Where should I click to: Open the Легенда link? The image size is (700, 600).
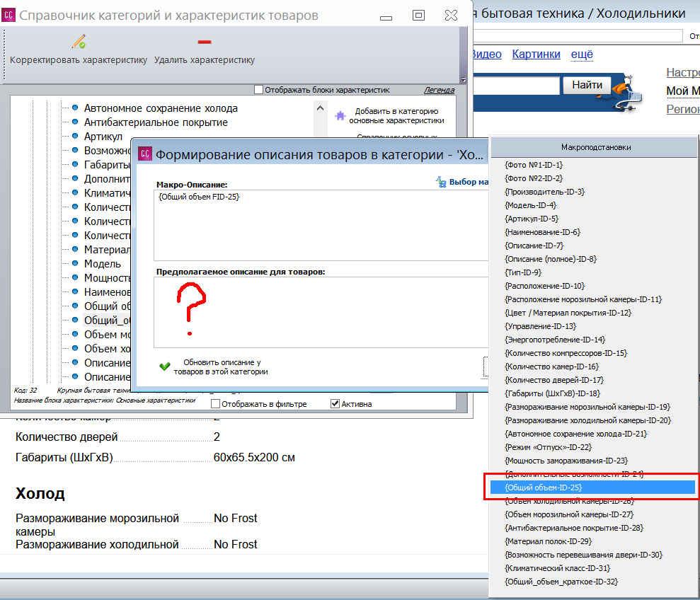[x=439, y=90]
